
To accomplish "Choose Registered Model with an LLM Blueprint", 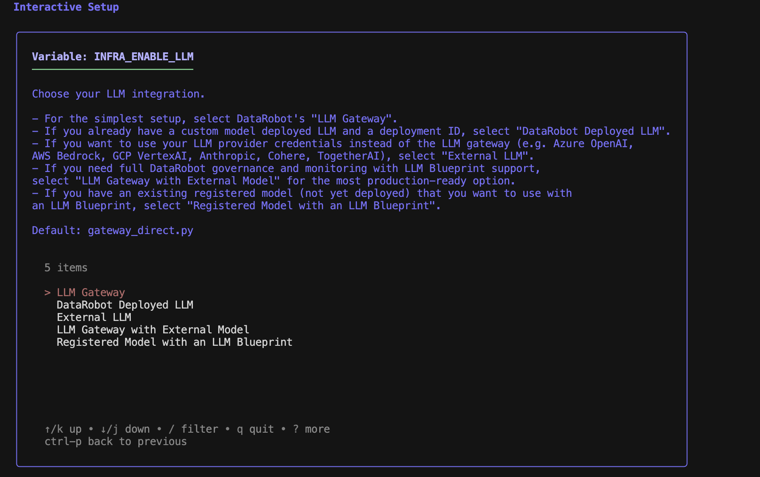I will point(174,342).
